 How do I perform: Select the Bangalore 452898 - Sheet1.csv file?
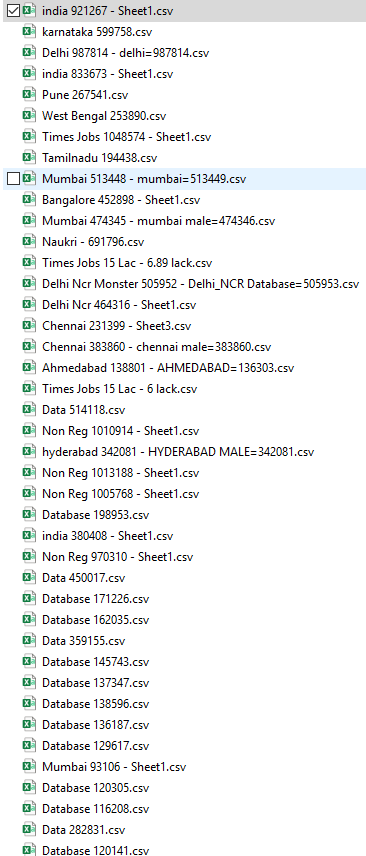[121, 200]
